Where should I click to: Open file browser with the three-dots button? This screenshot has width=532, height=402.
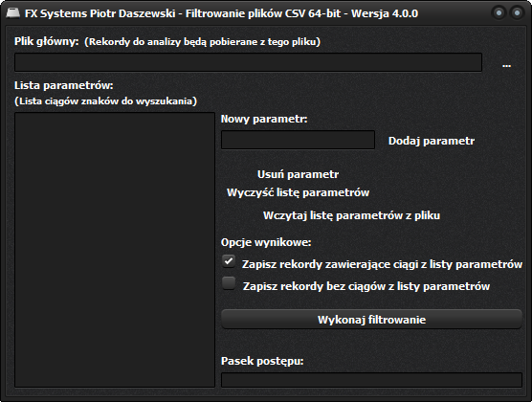click(506, 63)
